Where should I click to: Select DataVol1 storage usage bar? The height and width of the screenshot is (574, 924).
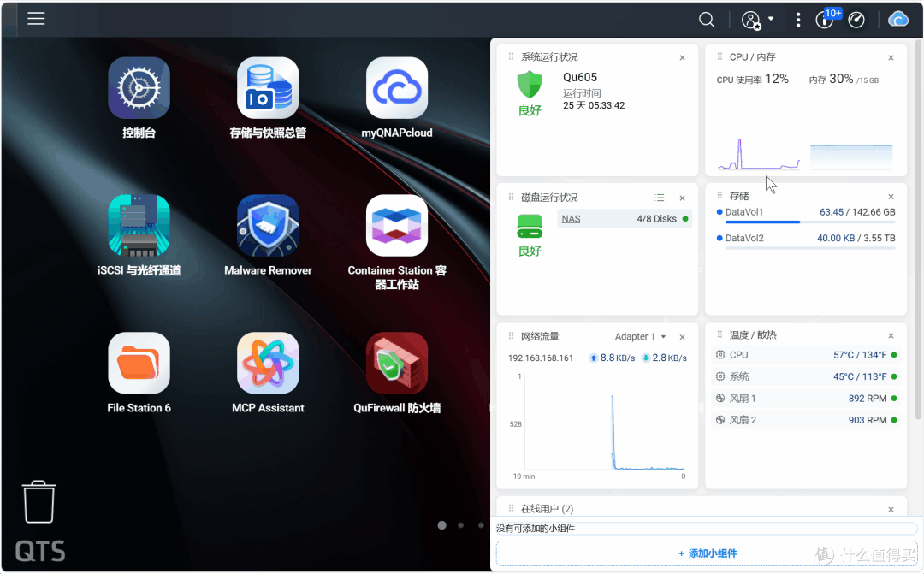pyautogui.click(x=809, y=222)
